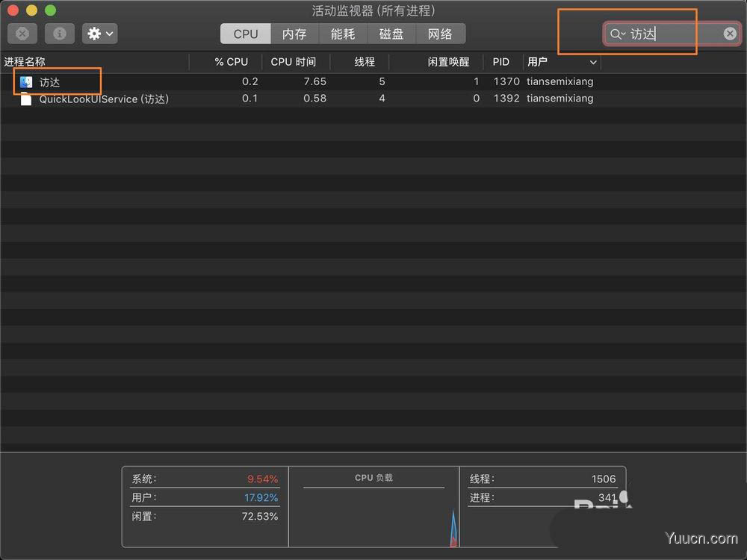Click the 用户 17.92% statistic
Viewport: 747px width, 560px height.
(x=205, y=497)
